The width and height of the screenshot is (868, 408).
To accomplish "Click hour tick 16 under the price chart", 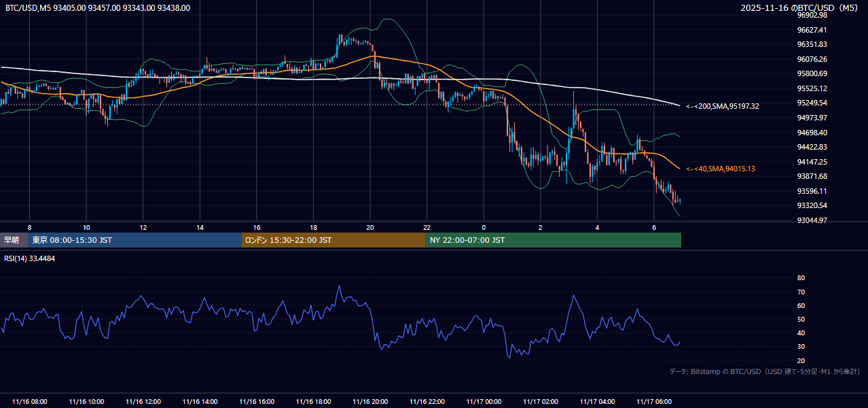I will 257,227.
